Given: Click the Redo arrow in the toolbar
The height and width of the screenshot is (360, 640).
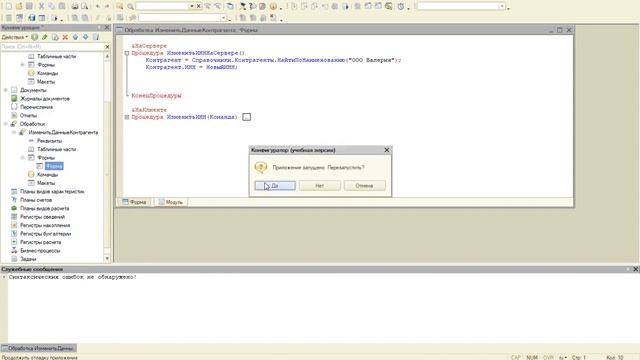Looking at the screenshot, I should pos(107,6).
